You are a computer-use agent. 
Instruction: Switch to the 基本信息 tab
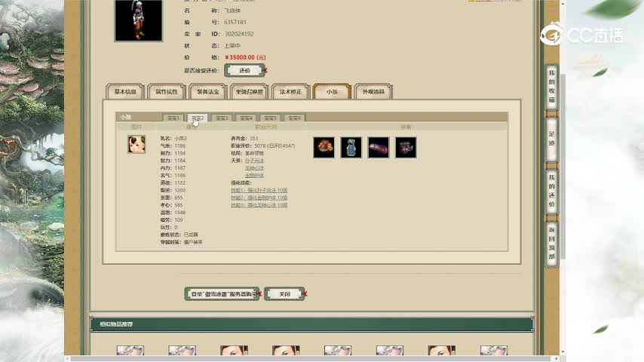click(125, 92)
